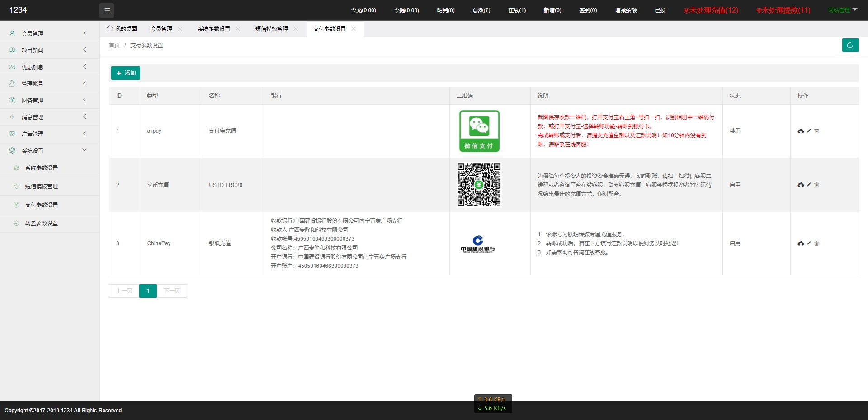Viewport: 868px width, 420px height.
Task: Click the edit pencil for ChinaPay row
Action: (x=809, y=243)
